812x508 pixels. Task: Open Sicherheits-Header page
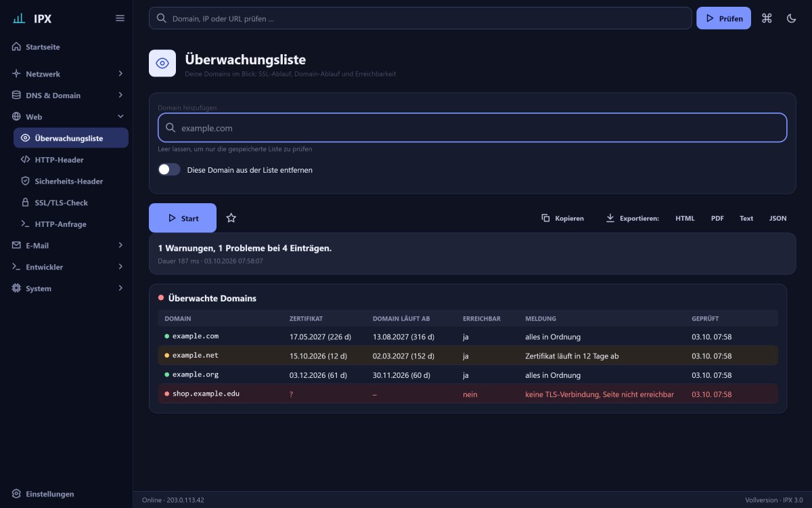71,181
